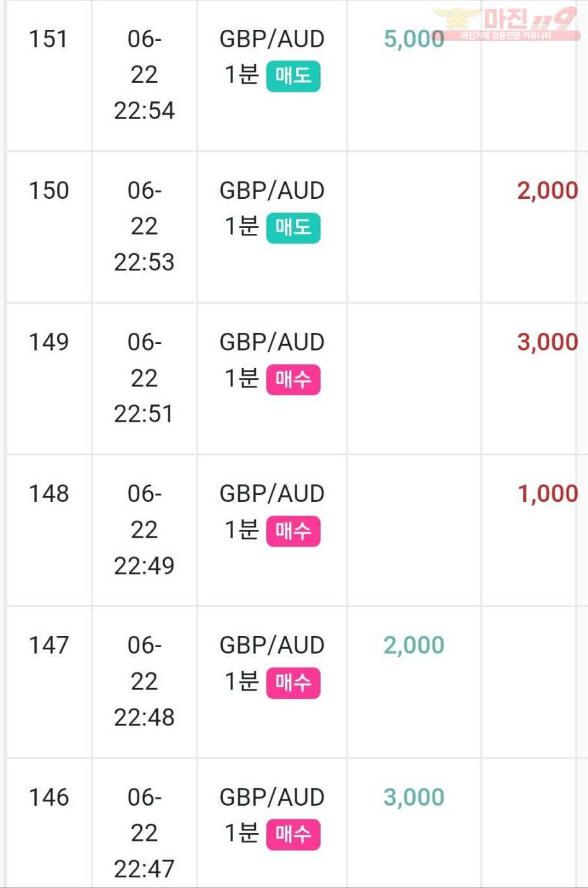Select the red 1,000 amount in row 148
The image size is (588, 888).
point(547,494)
